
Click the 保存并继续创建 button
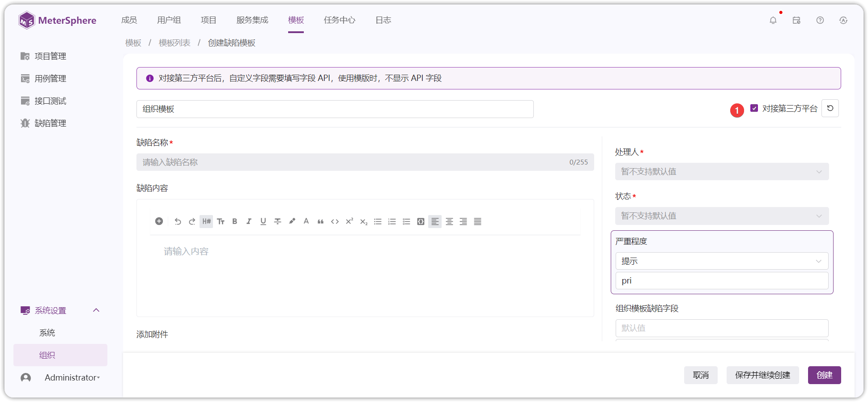pyautogui.click(x=762, y=375)
